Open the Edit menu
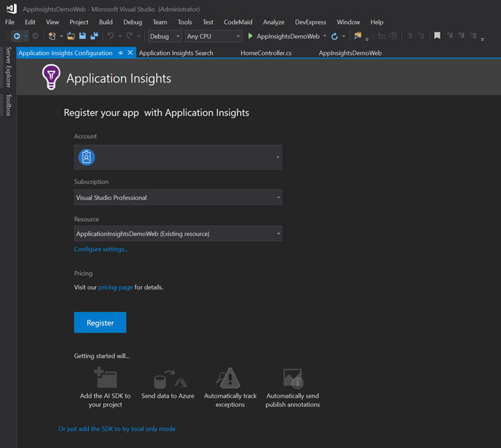Screen dimensions: 501x448 point(30,22)
